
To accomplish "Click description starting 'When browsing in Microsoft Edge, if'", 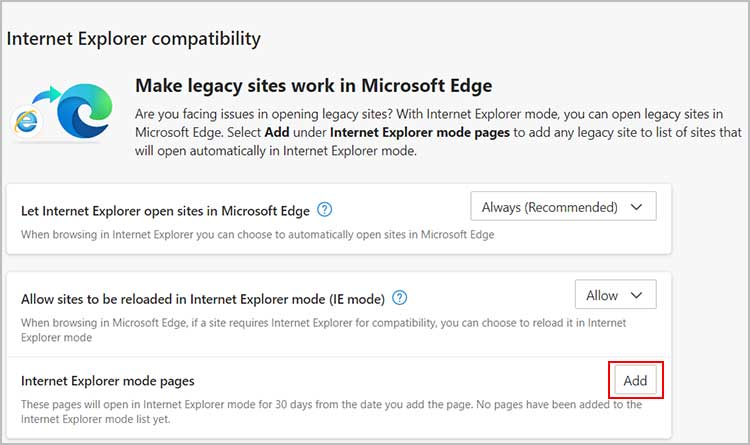I will point(323,330).
